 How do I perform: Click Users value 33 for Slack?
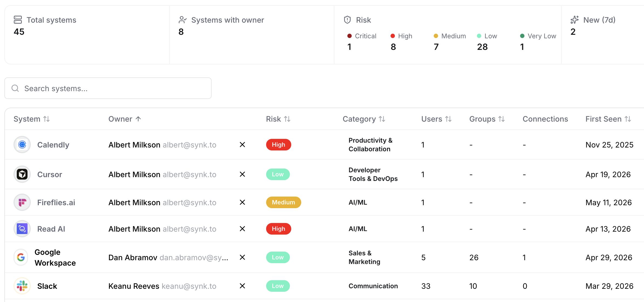pyautogui.click(x=426, y=286)
